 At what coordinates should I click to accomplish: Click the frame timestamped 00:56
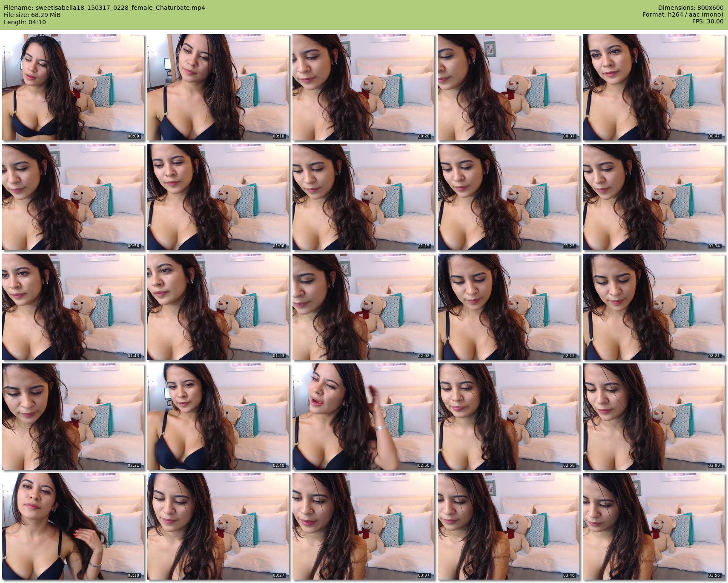coord(73,197)
